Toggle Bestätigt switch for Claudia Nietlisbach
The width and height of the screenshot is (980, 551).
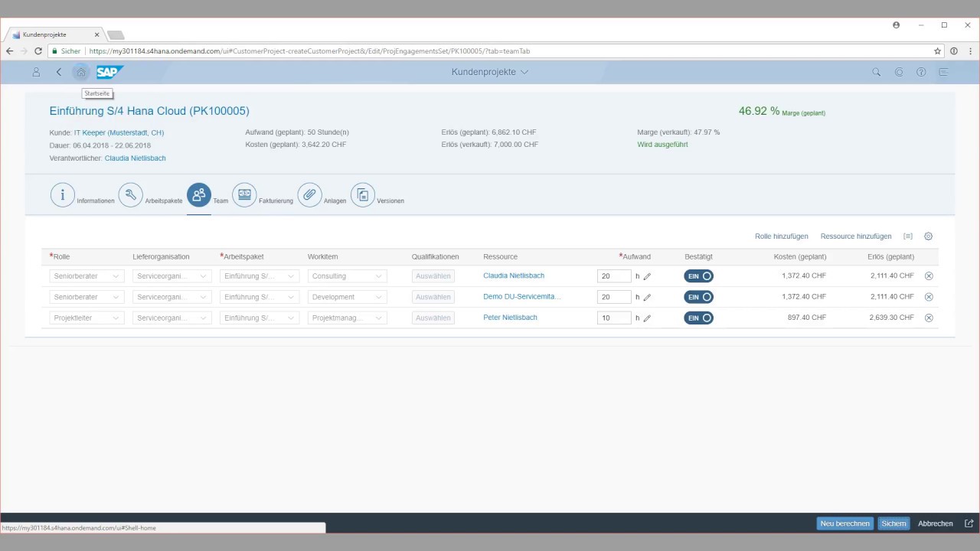tap(698, 275)
